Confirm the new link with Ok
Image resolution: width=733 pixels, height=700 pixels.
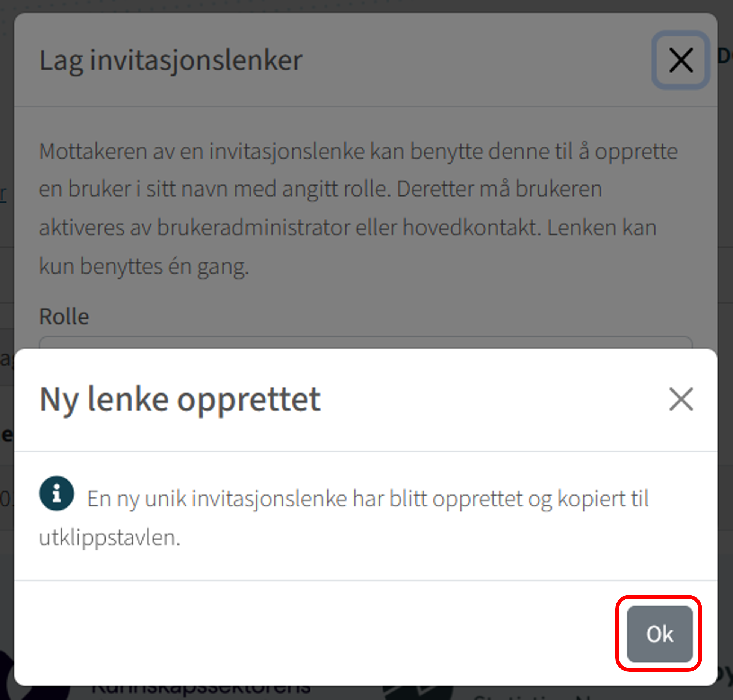659,633
